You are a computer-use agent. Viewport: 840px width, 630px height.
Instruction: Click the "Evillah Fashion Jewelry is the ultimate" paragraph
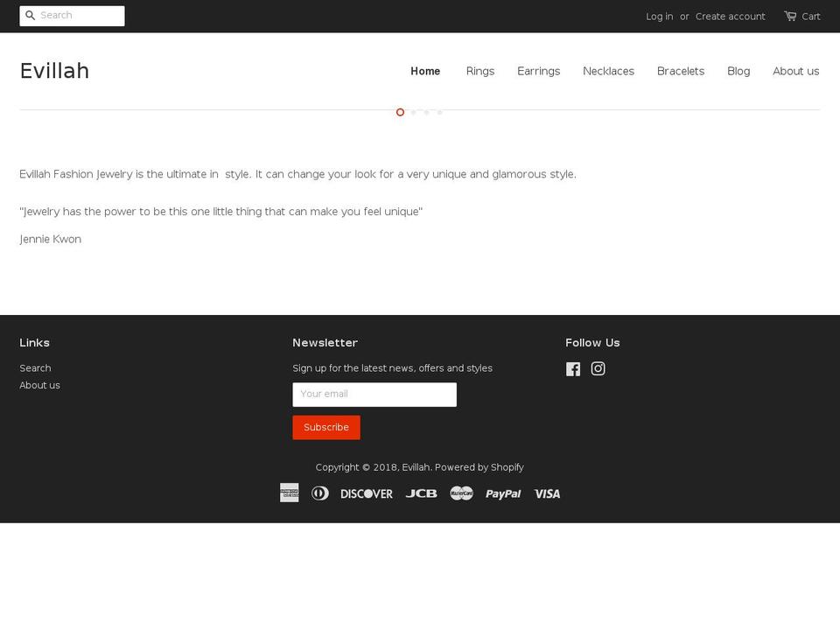click(x=297, y=174)
